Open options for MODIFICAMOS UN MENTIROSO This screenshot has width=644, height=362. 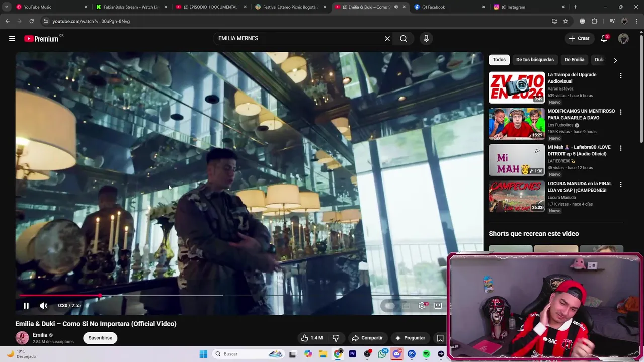(x=620, y=112)
